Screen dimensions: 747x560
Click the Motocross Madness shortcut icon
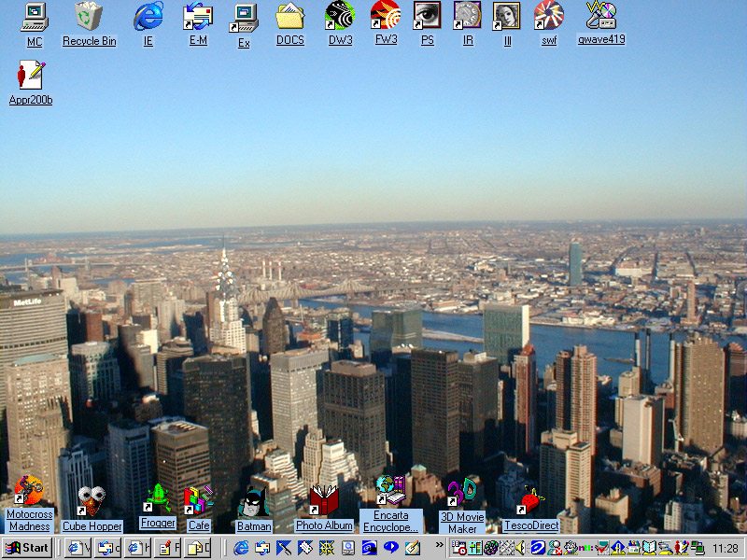point(28,492)
